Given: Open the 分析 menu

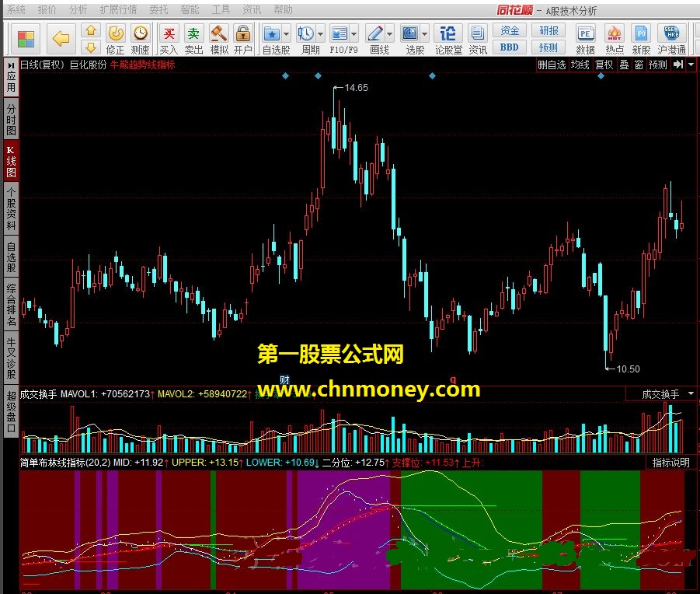Looking at the screenshot, I should 78,9.
